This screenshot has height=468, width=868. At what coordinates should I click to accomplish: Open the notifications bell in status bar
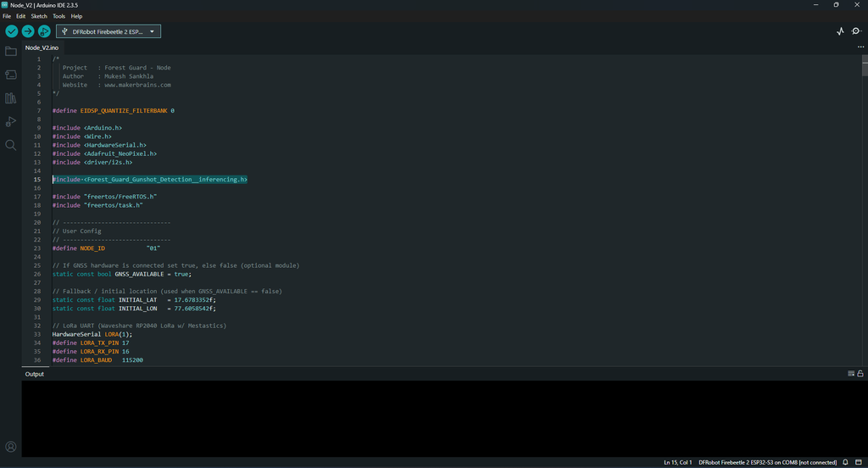pos(845,462)
